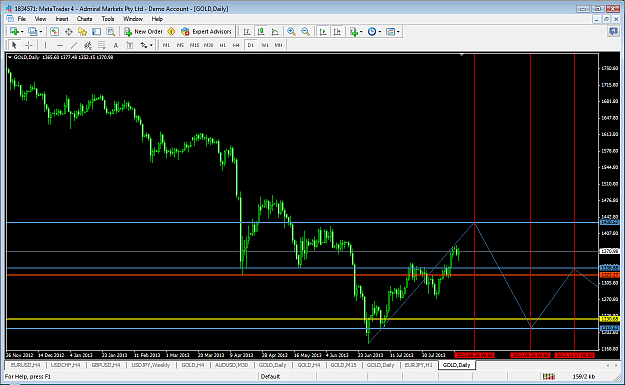The height and width of the screenshot is (385, 625).
Task: Open the Periods clock icon
Action: click(x=372, y=31)
